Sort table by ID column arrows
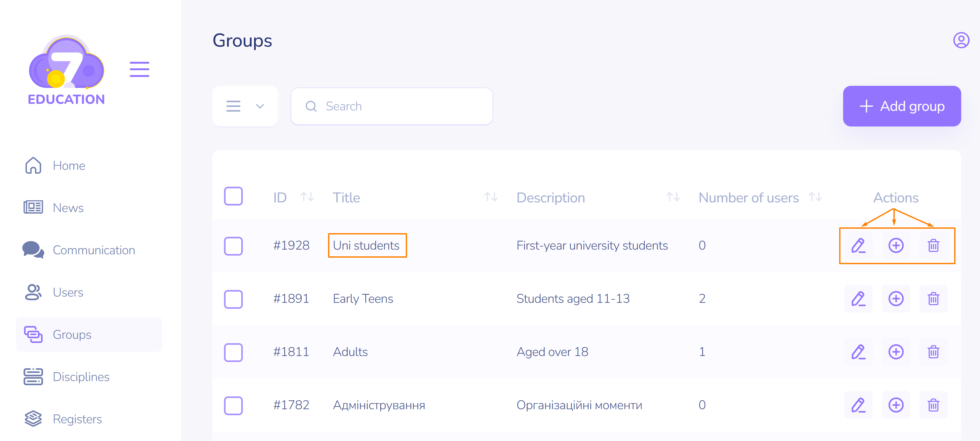This screenshot has height=441, width=980. coord(307,197)
